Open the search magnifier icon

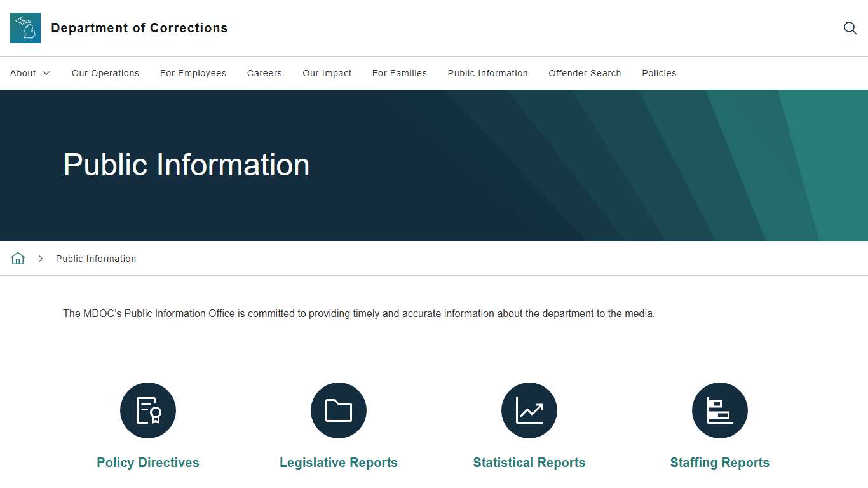pyautogui.click(x=850, y=28)
